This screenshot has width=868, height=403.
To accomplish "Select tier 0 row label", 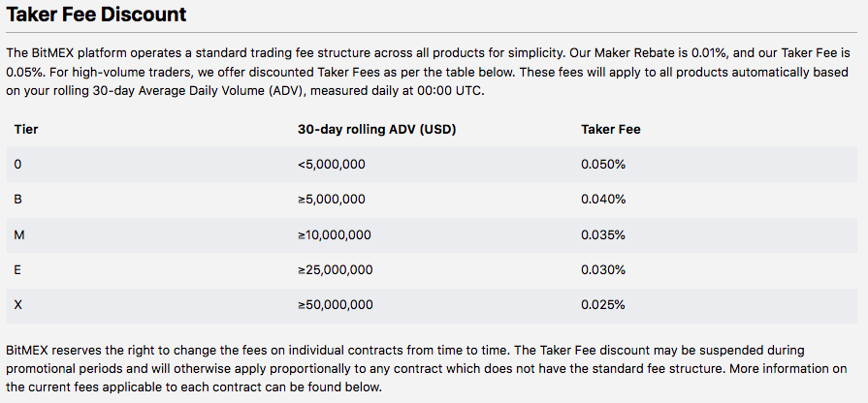I will point(17,164).
